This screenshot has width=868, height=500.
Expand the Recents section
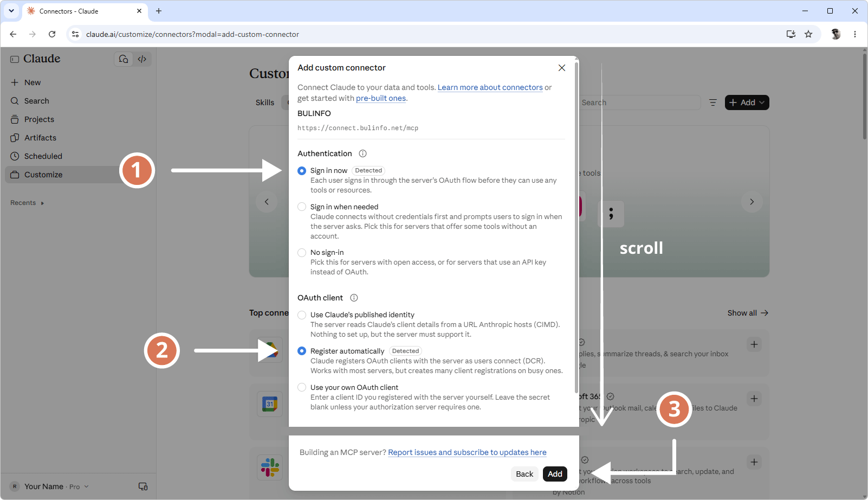coord(27,203)
